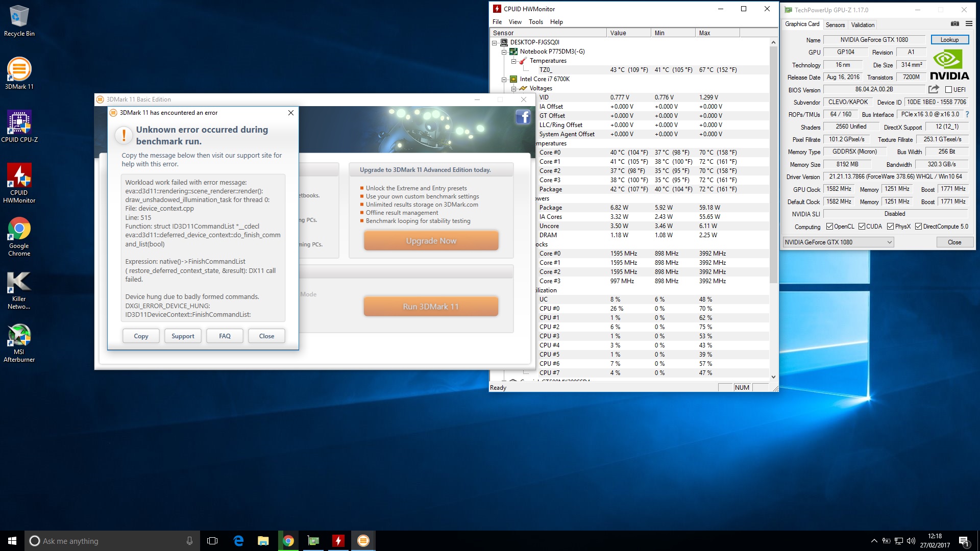Open File Explorer from the taskbar
Viewport: 980px width, 551px height.
pos(263,541)
